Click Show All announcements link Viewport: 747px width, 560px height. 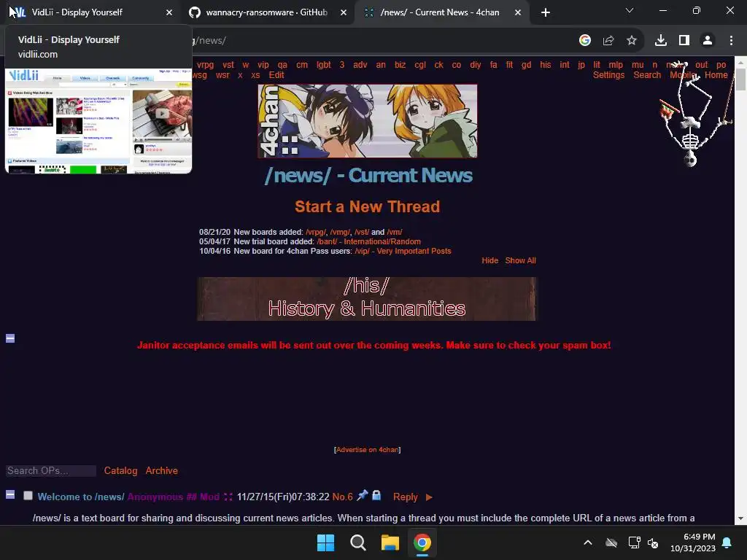tap(520, 260)
